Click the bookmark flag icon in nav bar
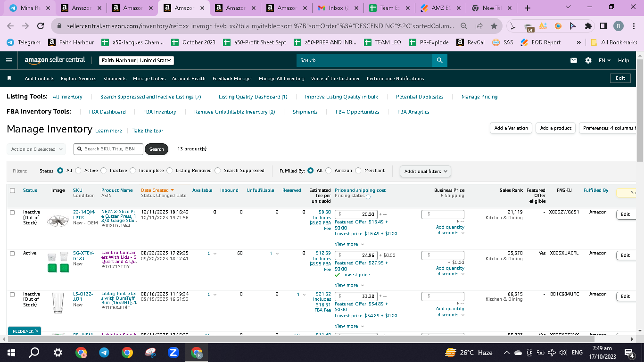 pos(9,78)
